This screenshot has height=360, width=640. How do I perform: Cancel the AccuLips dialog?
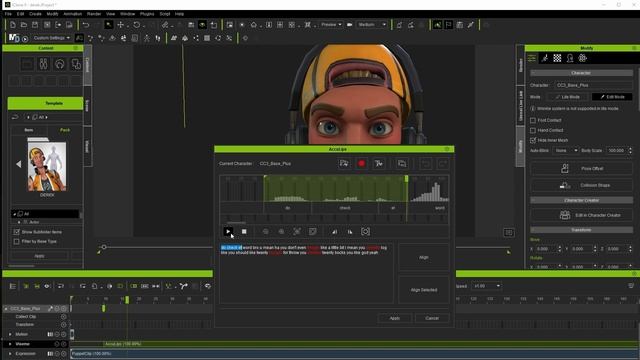[x=432, y=318]
